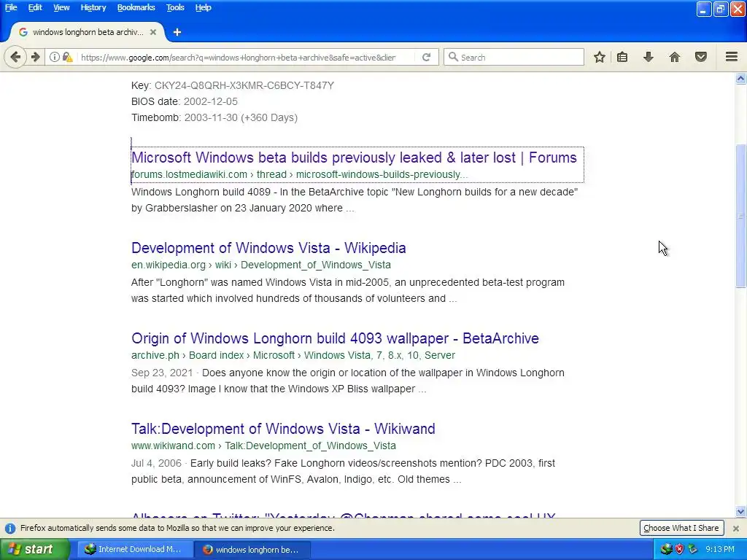This screenshot has height=560, width=747.
Task: Click the scrollbar down arrow
Action: (740, 512)
